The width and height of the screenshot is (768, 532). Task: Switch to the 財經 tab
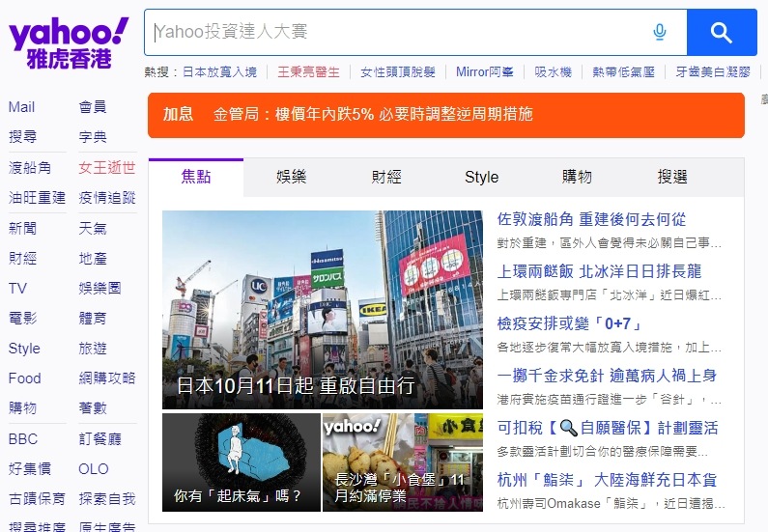click(386, 177)
